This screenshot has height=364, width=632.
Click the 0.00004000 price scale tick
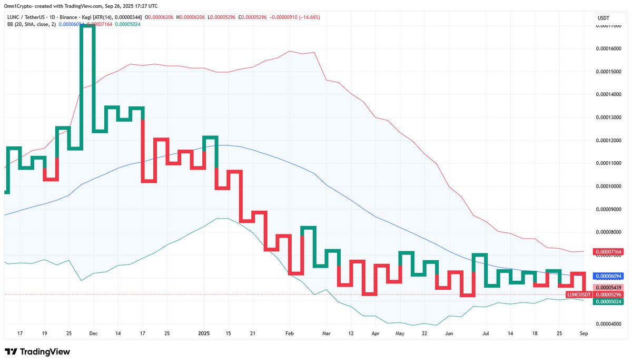tap(609, 324)
